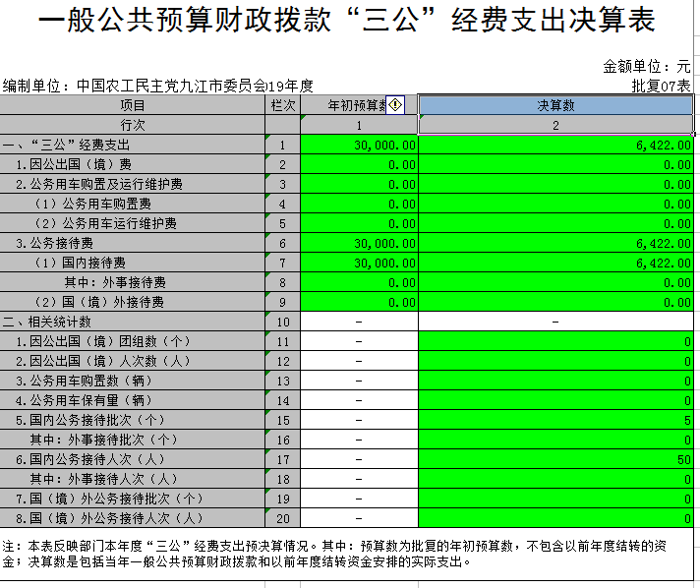Viewport: 700px width, 588px height.
Task: Click the 年初预算数 cell for 公务接待费
Action: (x=359, y=243)
